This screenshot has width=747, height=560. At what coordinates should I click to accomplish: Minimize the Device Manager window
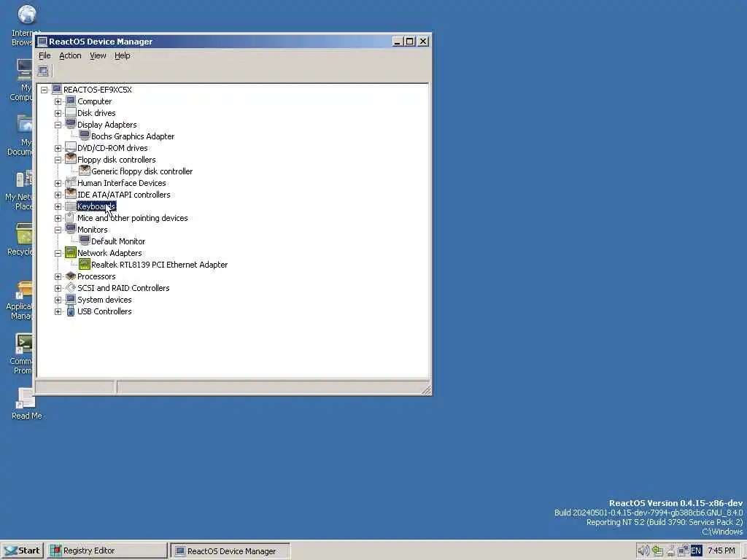pyautogui.click(x=398, y=42)
